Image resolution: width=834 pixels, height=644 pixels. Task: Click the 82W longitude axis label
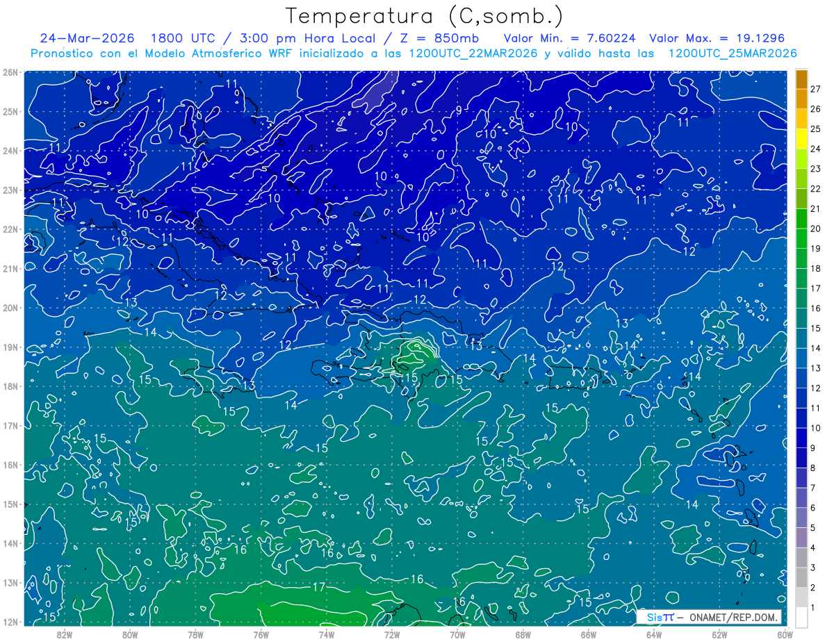tap(65, 634)
